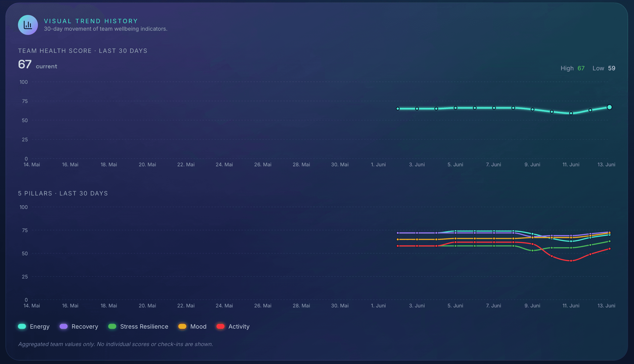Click the Energy legend color swatch
Viewport: 634px width, 364px height.
click(x=22, y=326)
